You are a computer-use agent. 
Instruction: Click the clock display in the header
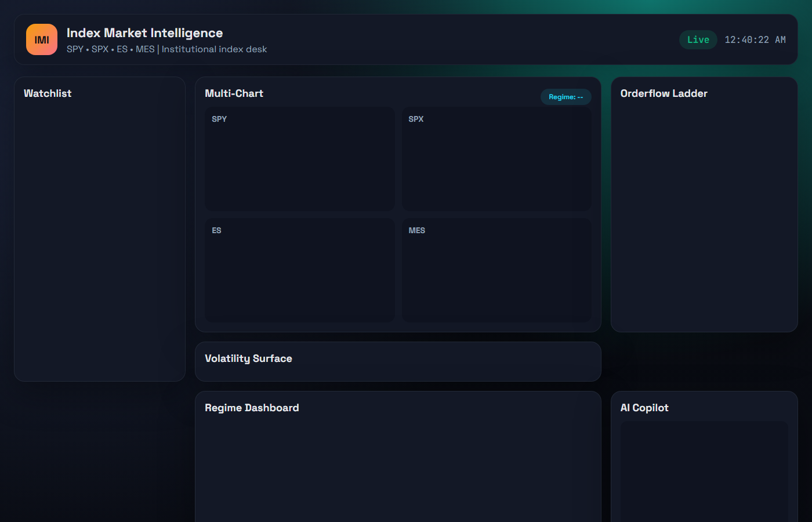point(755,39)
